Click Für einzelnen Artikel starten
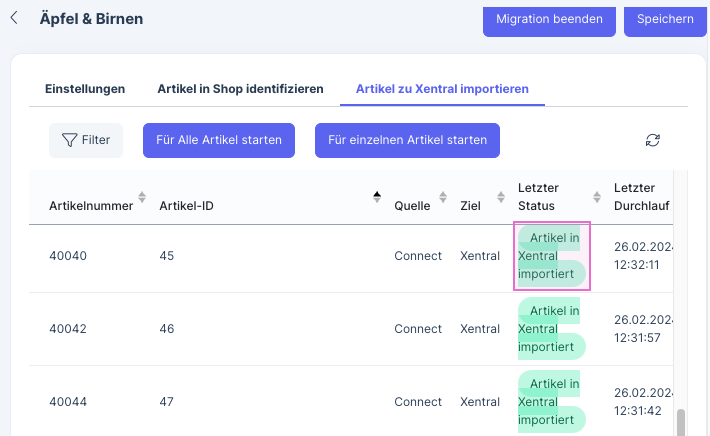This screenshot has width=710, height=436. pyautogui.click(x=407, y=141)
